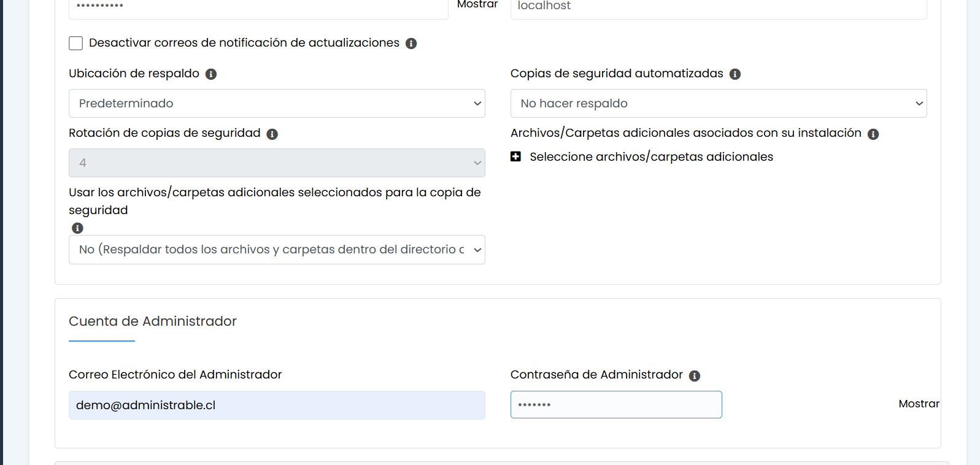980x465 pixels.
Task: Open the Ubicación de respaldo dropdown
Action: coord(277,104)
